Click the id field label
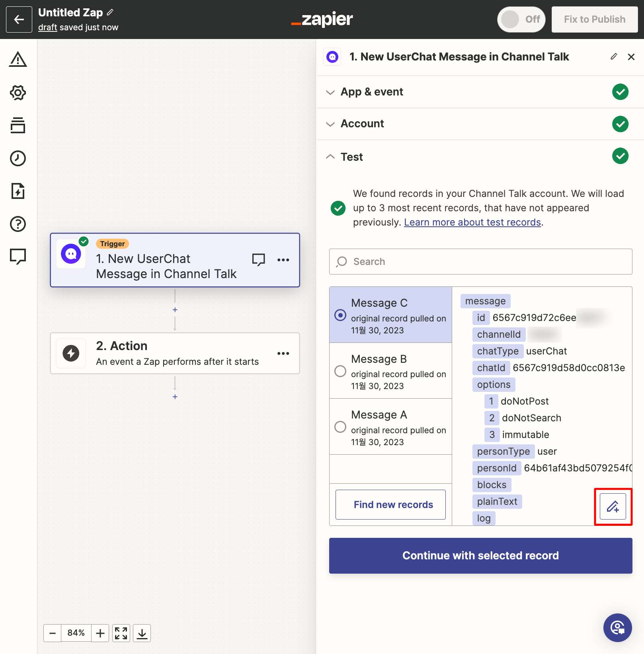The width and height of the screenshot is (644, 654). (481, 318)
